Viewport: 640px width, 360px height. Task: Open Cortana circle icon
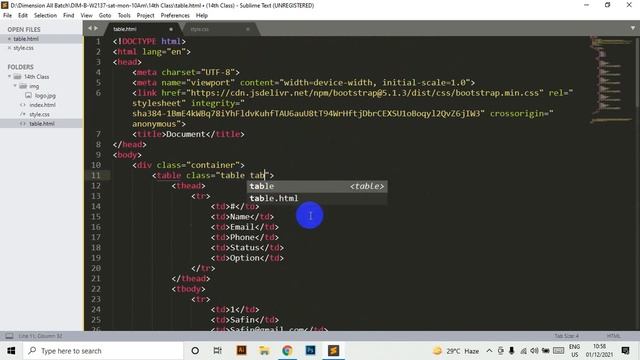coord(195,351)
